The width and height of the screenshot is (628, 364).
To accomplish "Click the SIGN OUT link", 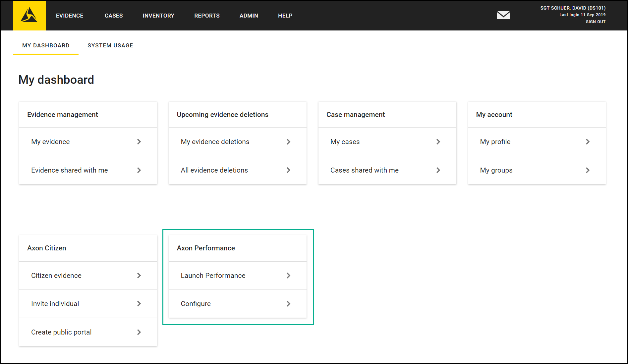I will [596, 22].
